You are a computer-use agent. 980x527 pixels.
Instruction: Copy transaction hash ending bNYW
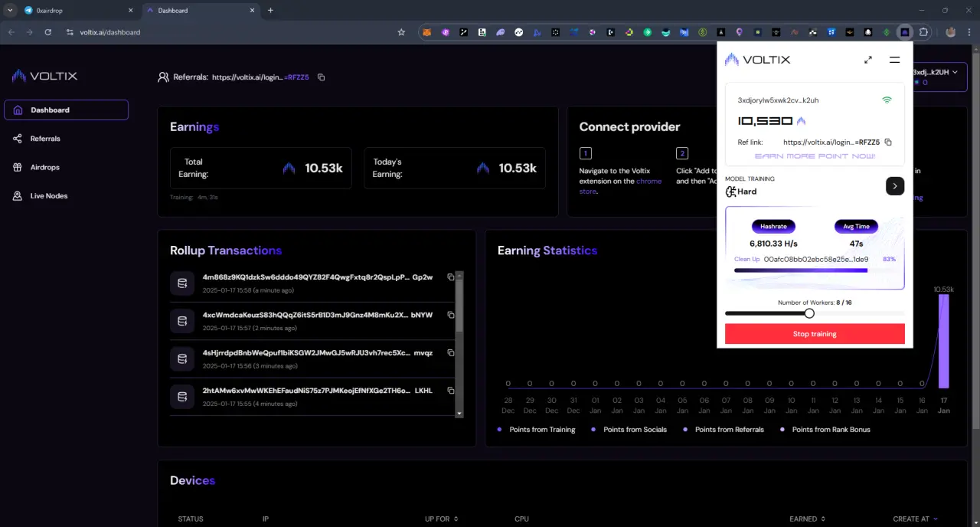click(451, 315)
